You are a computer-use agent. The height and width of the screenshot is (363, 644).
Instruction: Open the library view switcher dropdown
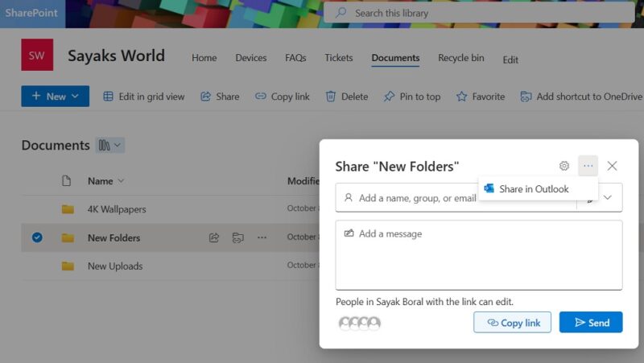pyautogui.click(x=110, y=145)
